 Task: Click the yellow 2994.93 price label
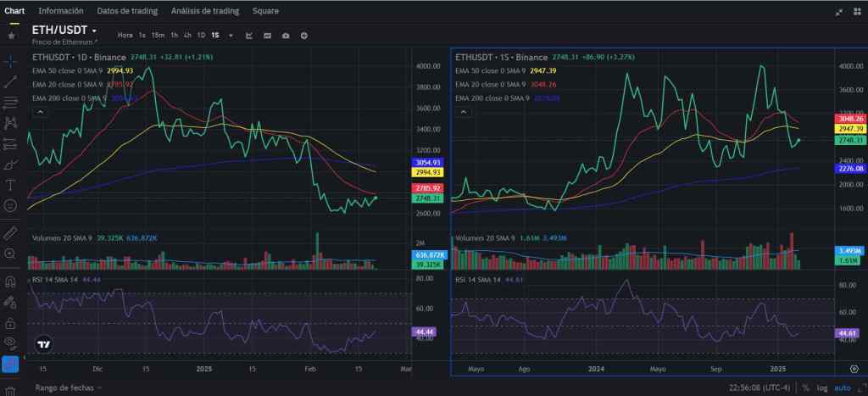(427, 172)
